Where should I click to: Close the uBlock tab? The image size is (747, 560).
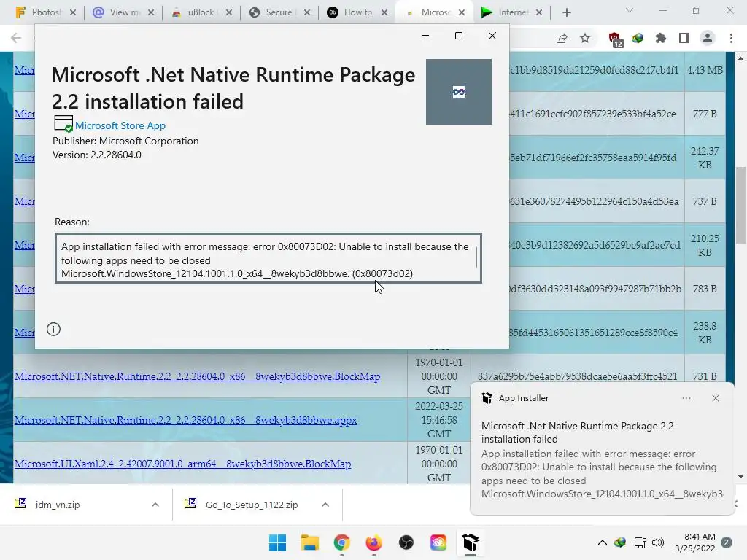point(228,13)
